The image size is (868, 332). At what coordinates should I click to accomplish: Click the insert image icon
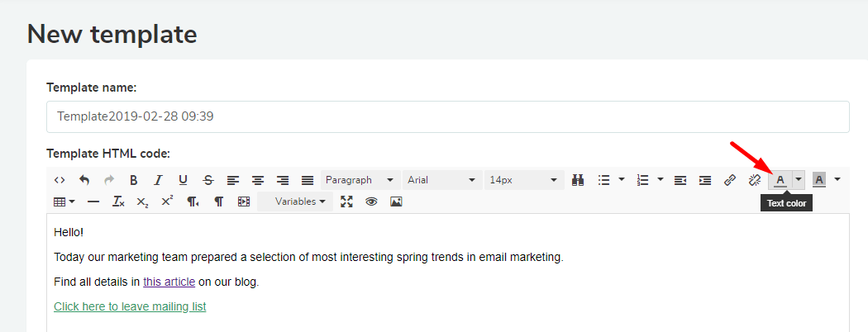(x=396, y=202)
